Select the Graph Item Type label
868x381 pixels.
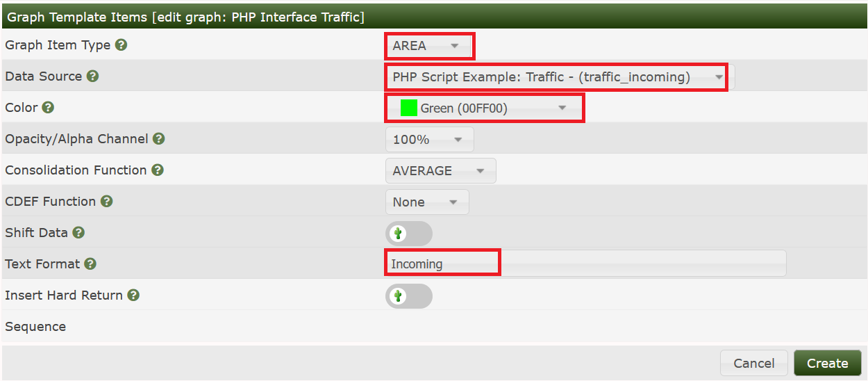coord(58,46)
